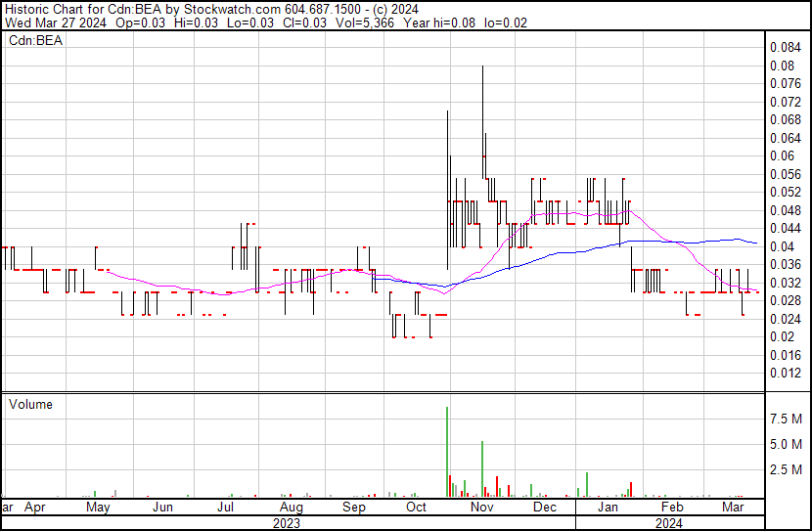This screenshot has height=531, width=812.
Task: Click the 7.5 M volume axis label
Action: 786,419
